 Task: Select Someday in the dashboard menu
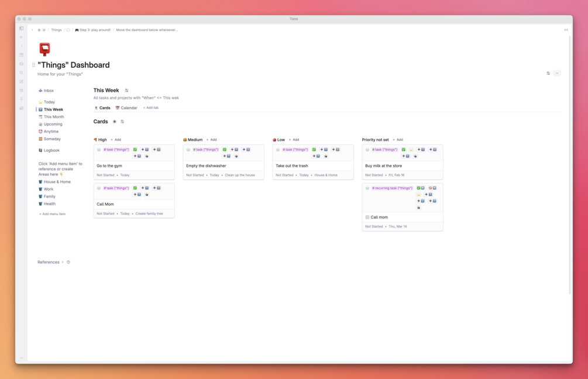(x=50, y=139)
